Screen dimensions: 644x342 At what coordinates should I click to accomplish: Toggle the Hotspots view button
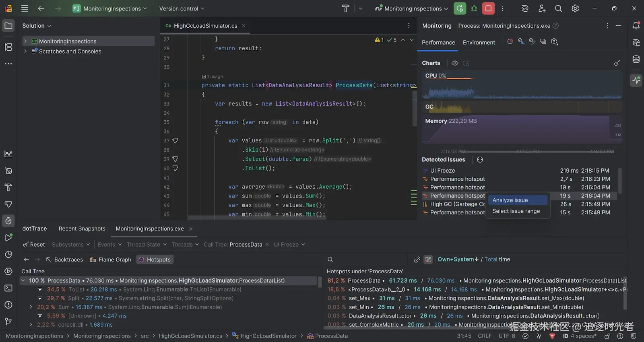click(155, 260)
